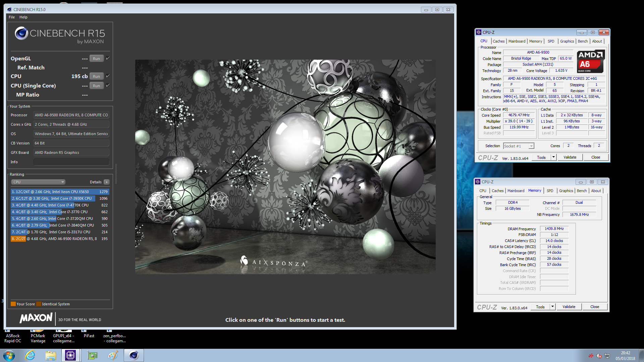Screen dimensions: 644x362
Task: Open Windows Explorer folder from taskbar
Action: coord(51,355)
